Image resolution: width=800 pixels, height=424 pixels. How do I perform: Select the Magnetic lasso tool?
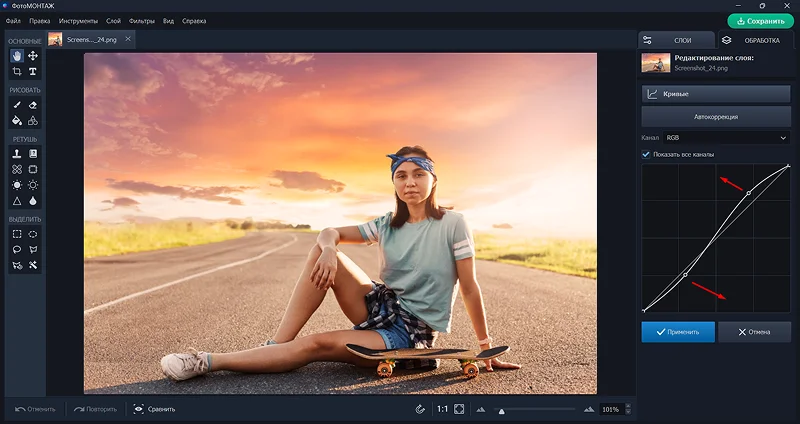(17, 265)
